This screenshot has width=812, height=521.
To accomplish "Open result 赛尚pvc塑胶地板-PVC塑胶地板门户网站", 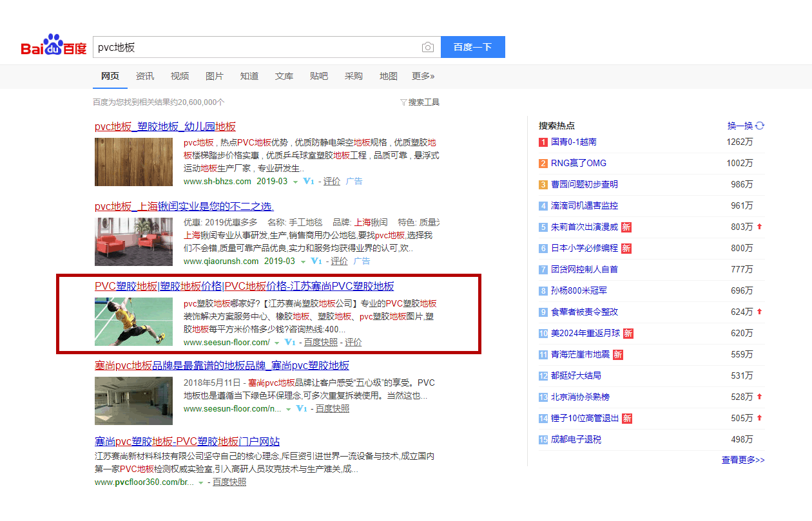I will click(187, 442).
